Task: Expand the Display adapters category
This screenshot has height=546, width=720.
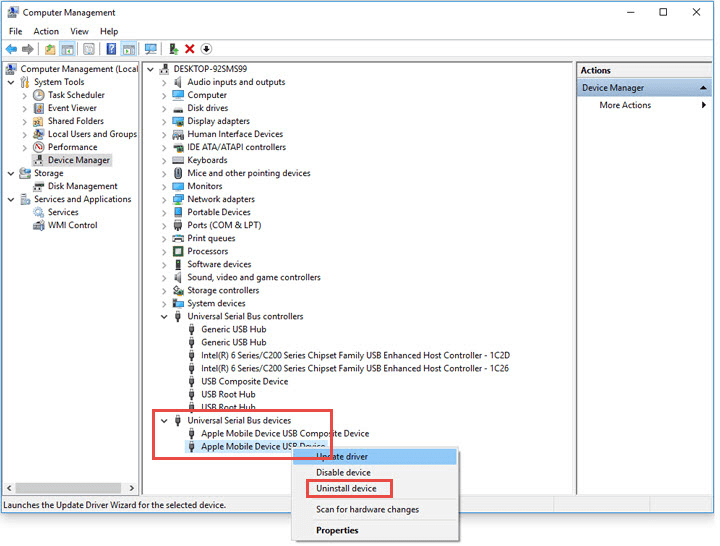Action: (164, 121)
